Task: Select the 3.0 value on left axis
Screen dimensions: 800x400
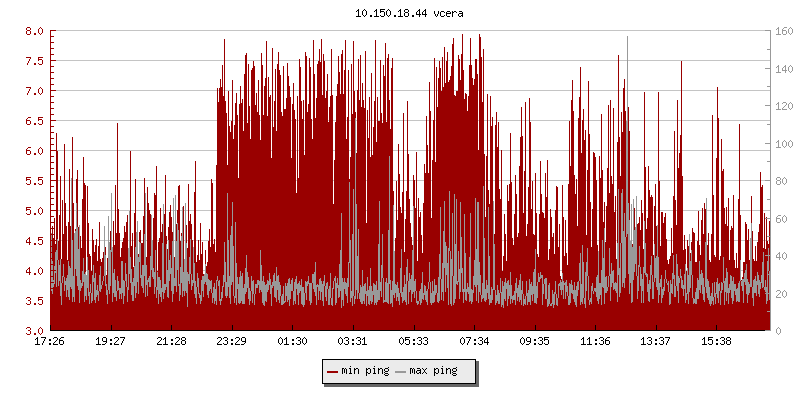Action: point(34,331)
